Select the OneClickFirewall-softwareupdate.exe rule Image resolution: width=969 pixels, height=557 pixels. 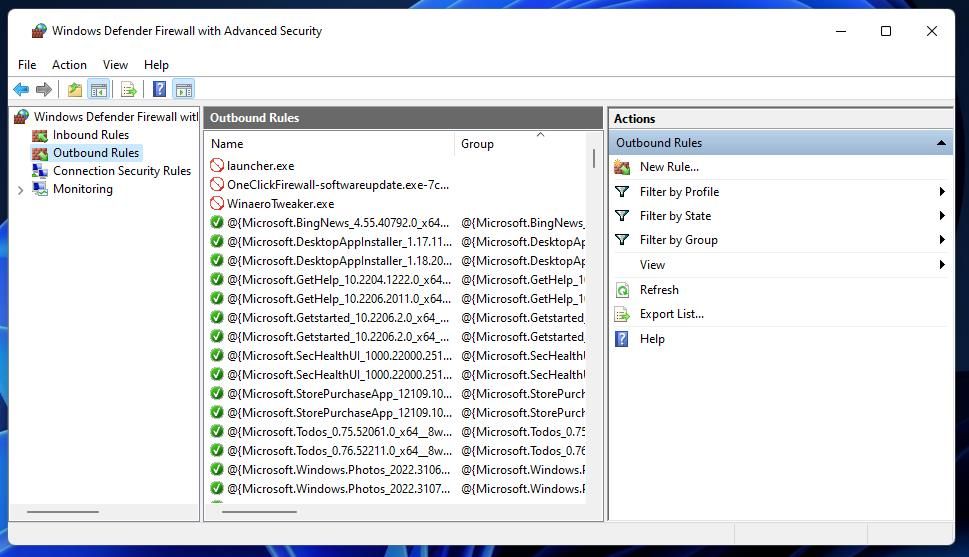click(x=337, y=185)
